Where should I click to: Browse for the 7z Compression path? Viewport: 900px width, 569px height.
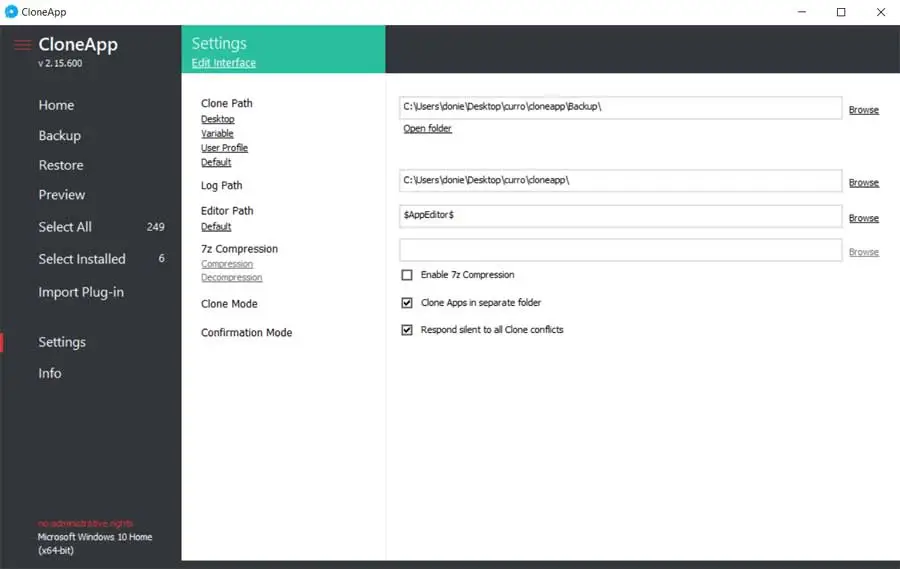coord(864,252)
